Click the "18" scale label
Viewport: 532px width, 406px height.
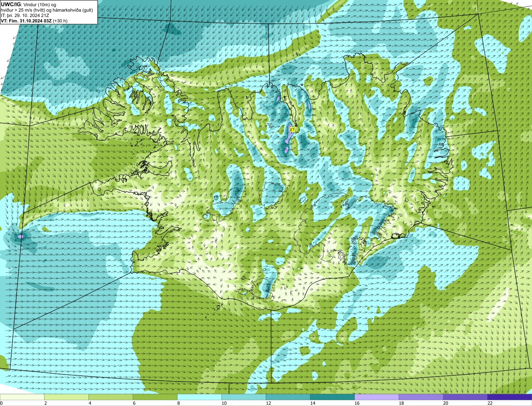pyautogui.click(x=401, y=403)
